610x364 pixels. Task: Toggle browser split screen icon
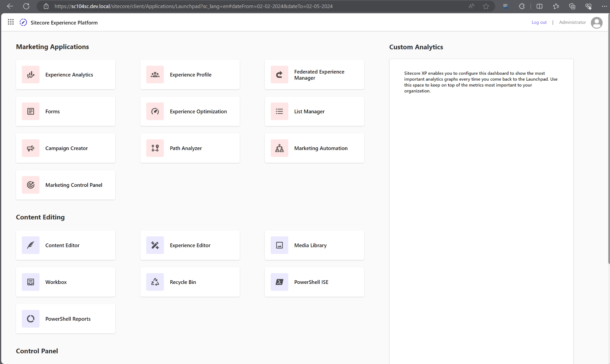(539, 6)
